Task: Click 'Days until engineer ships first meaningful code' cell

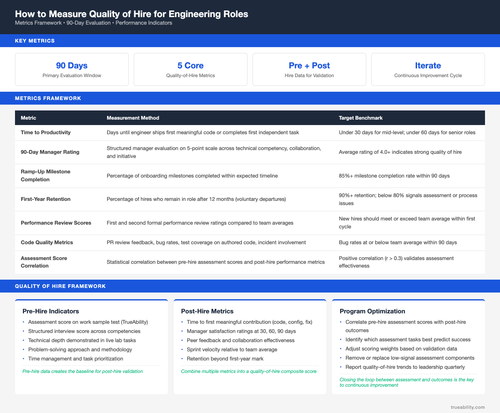Action: point(203,132)
